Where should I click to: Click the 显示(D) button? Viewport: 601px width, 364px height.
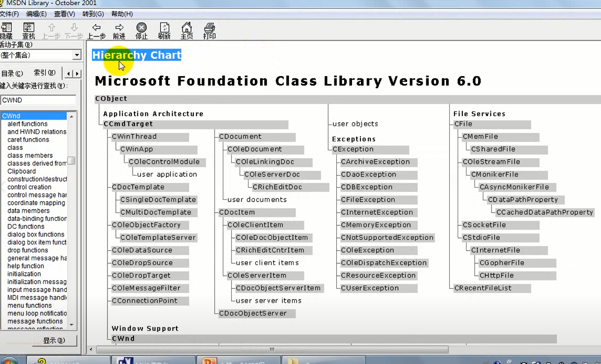coord(54,341)
